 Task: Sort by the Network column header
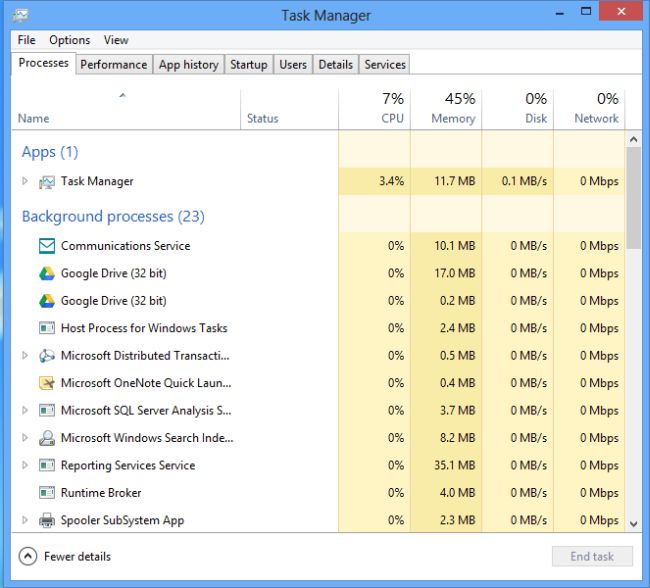(x=589, y=109)
